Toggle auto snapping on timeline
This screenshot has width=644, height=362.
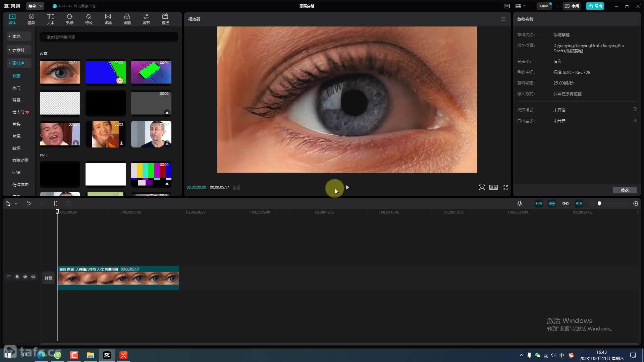552,203
